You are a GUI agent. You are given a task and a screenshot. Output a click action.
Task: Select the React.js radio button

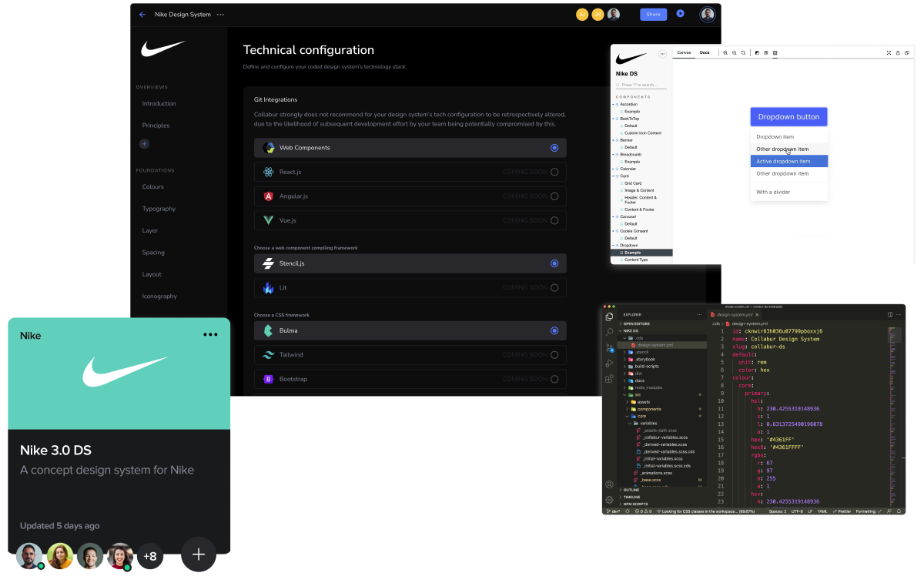click(x=554, y=172)
